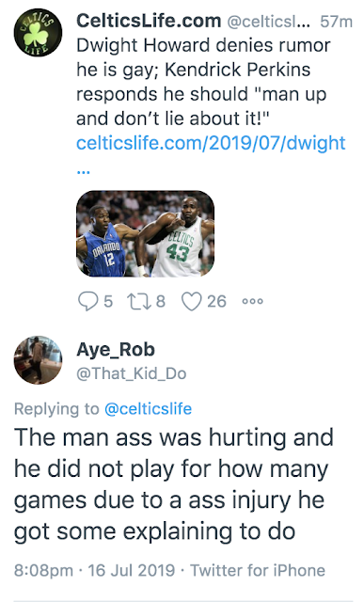Click the reply speech bubble icon

point(87,301)
